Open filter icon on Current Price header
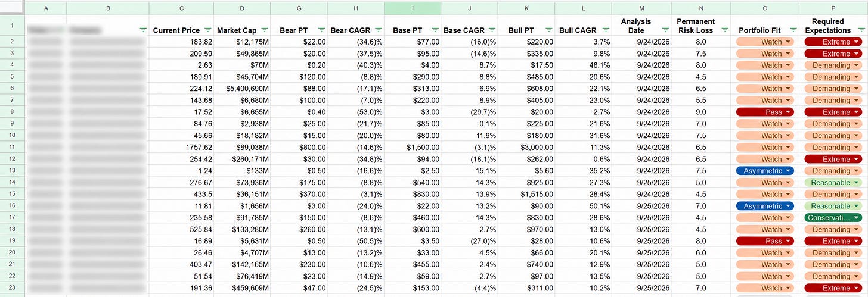868x297 pixels. pyautogui.click(x=207, y=30)
